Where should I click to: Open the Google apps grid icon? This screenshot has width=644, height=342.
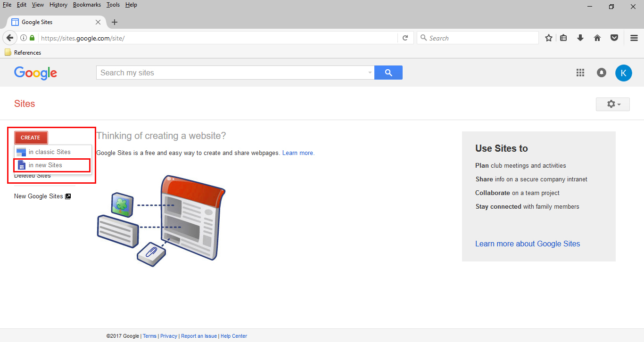(x=580, y=73)
